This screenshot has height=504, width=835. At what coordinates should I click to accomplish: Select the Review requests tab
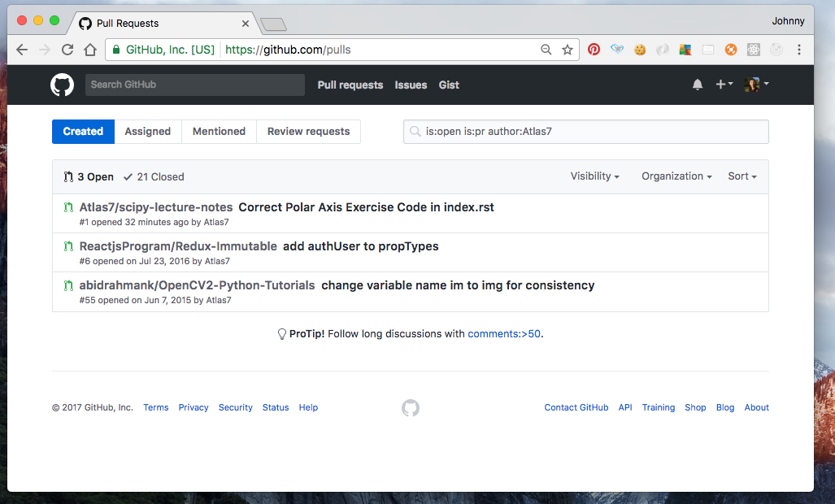[308, 132]
